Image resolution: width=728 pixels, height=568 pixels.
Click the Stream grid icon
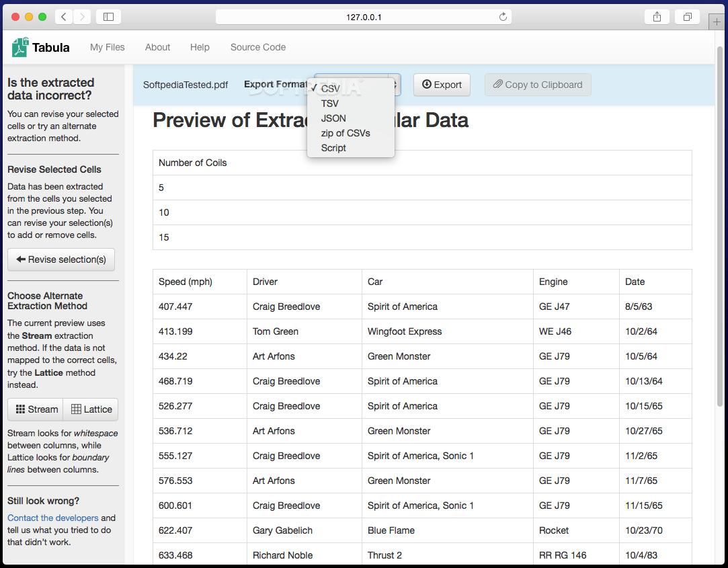click(20, 409)
